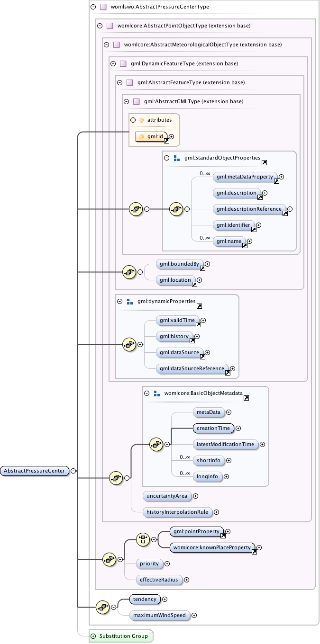Select gml:pointProperty element

click(197, 532)
